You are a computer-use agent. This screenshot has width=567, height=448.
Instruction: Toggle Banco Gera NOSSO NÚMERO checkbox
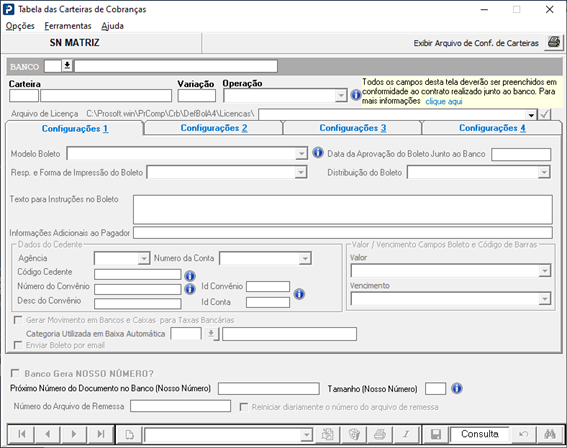[15, 373]
